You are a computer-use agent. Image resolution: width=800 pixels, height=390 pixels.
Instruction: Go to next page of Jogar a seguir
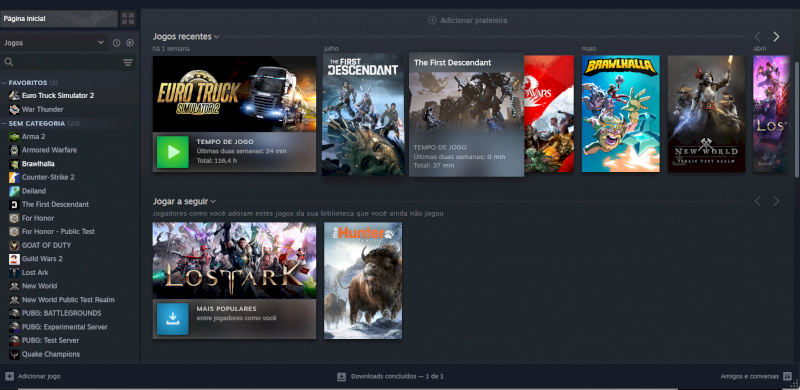pyautogui.click(x=776, y=202)
